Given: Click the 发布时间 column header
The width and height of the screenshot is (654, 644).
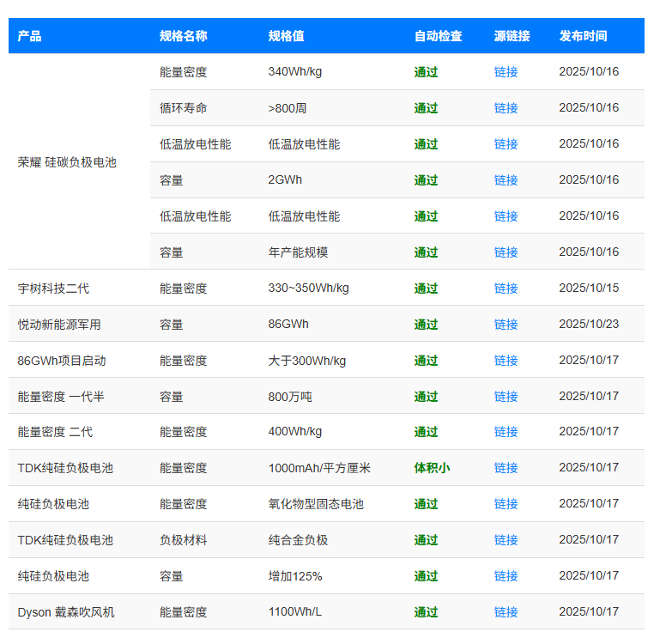Looking at the screenshot, I should click(x=583, y=36).
